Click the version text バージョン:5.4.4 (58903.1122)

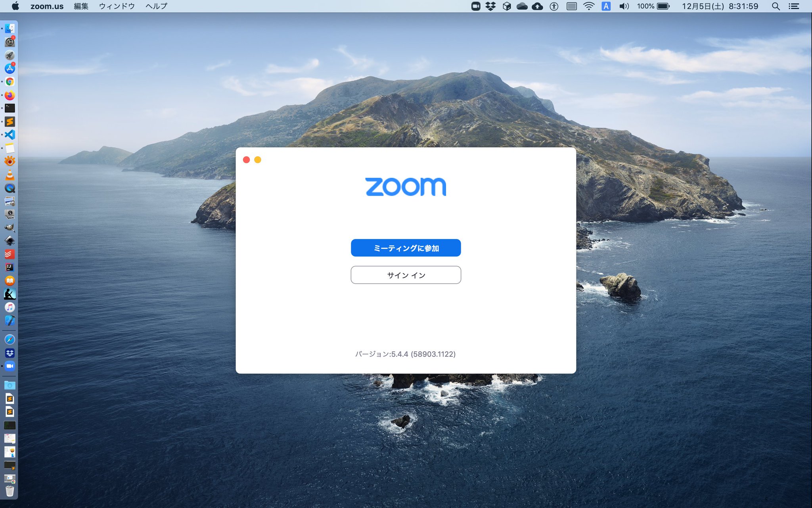click(405, 354)
